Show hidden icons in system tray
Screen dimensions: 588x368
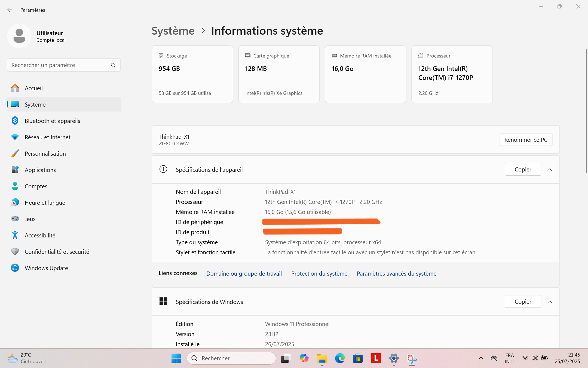481,358
